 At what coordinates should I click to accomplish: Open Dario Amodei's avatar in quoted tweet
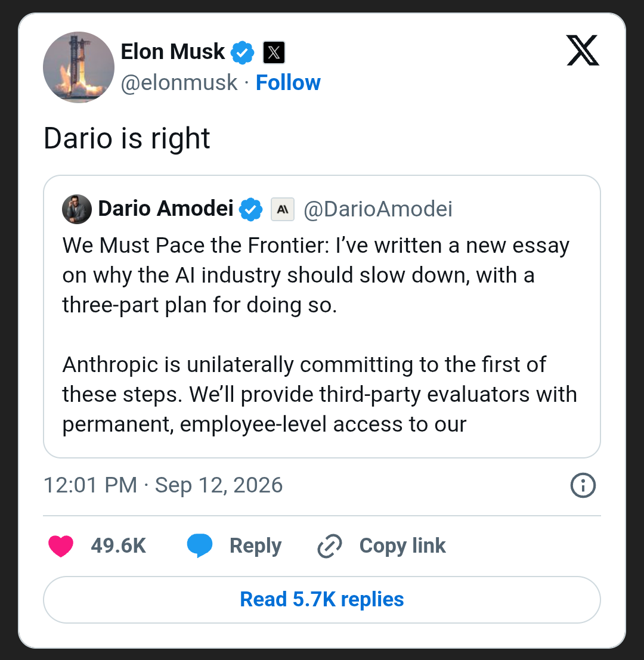76,209
